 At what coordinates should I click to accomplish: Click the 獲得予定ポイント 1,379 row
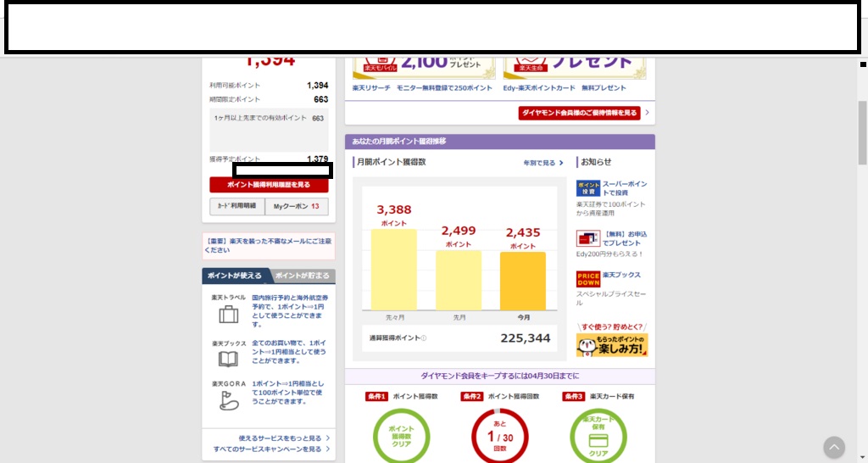(x=269, y=159)
